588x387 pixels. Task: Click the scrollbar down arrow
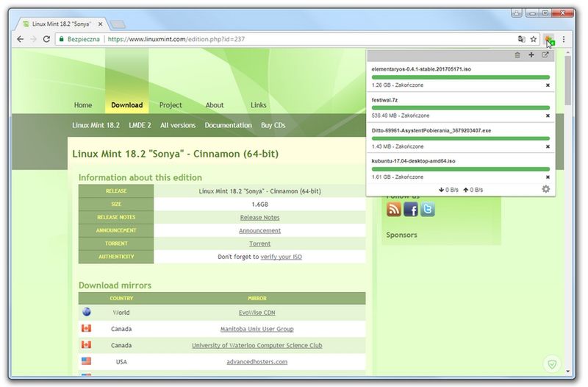click(568, 372)
